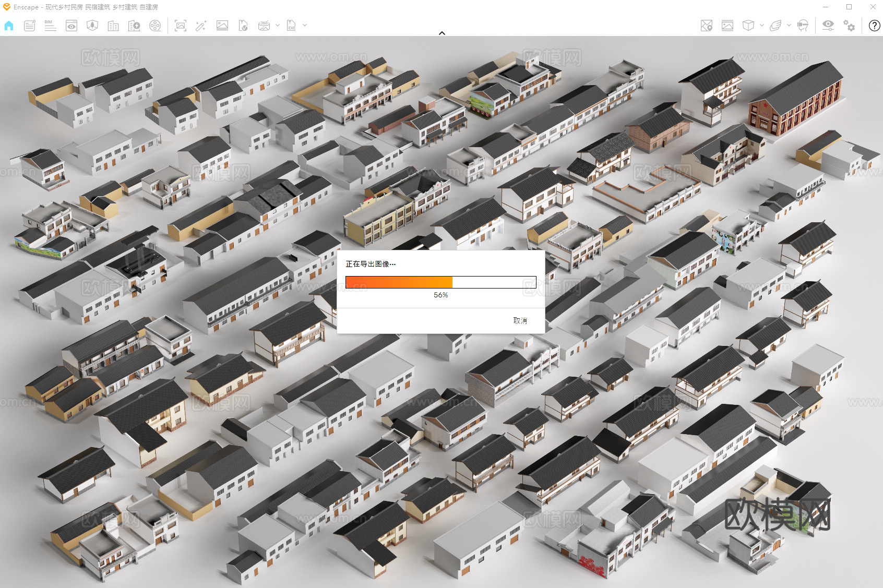The height and width of the screenshot is (588, 883).
Task: Expand the cube projection dropdown arrow
Action: click(x=762, y=25)
